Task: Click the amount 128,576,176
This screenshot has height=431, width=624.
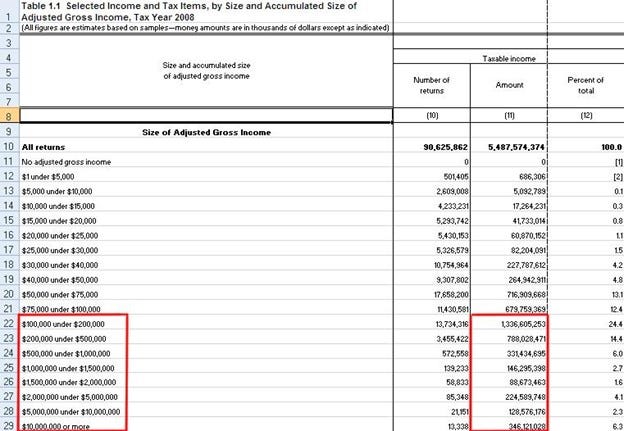Action: 526,411
